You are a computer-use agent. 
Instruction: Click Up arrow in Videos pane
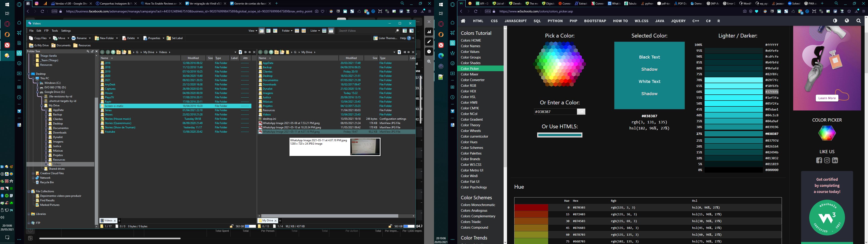point(113,52)
